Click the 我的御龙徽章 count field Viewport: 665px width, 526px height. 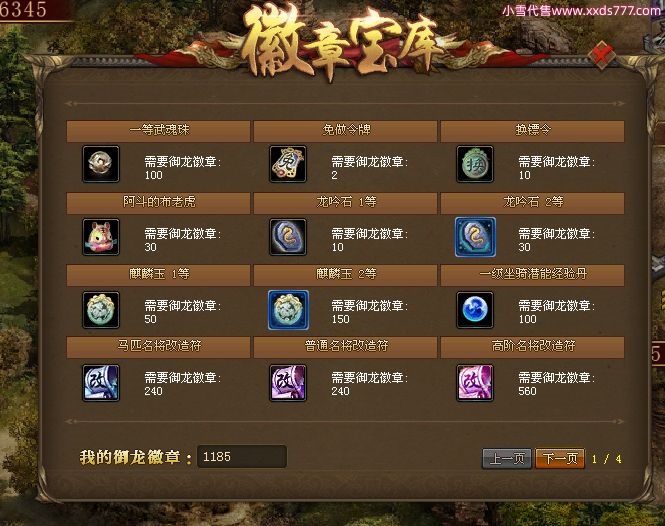[242, 456]
